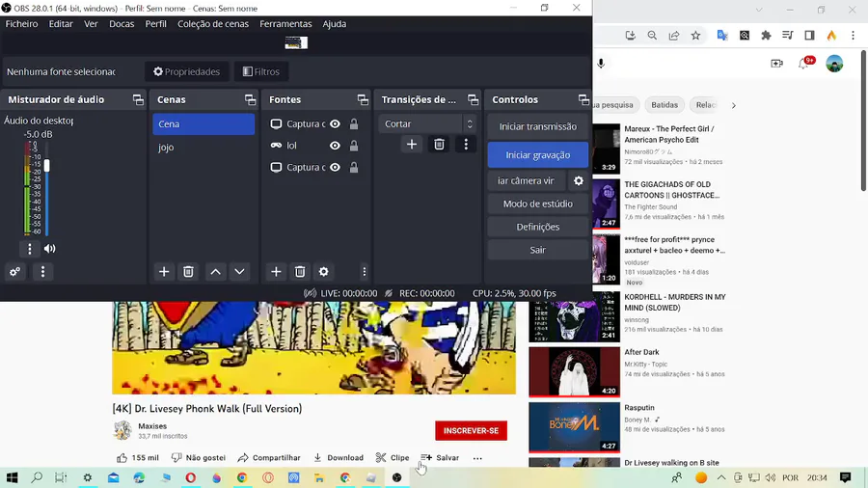Open the Rasputin Boney M. thumbnail
Screen dimensions: 868x488
coord(574,427)
